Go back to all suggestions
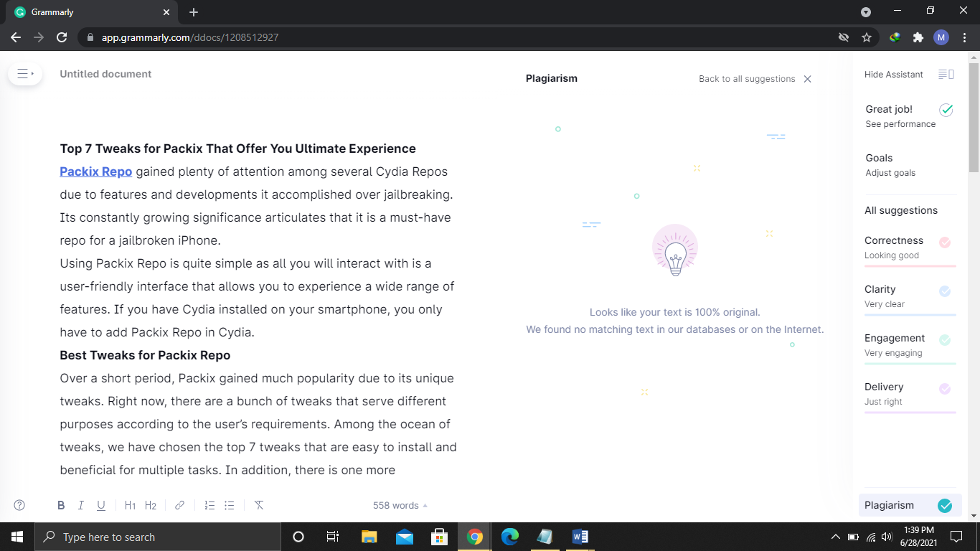The width and height of the screenshot is (980, 551). click(x=747, y=79)
